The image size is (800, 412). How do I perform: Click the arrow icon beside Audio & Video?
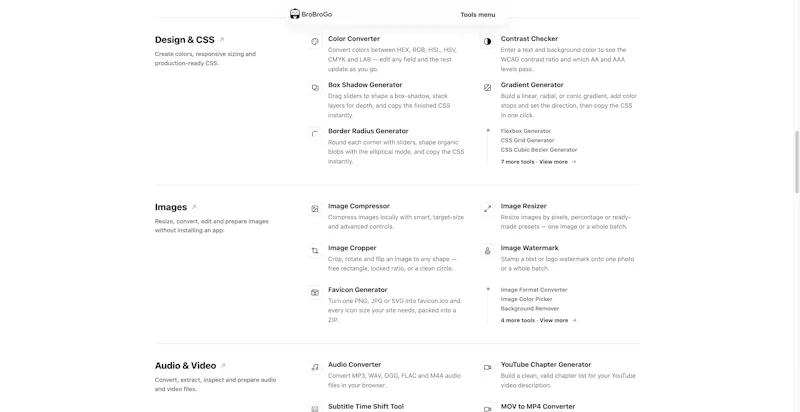(223, 366)
